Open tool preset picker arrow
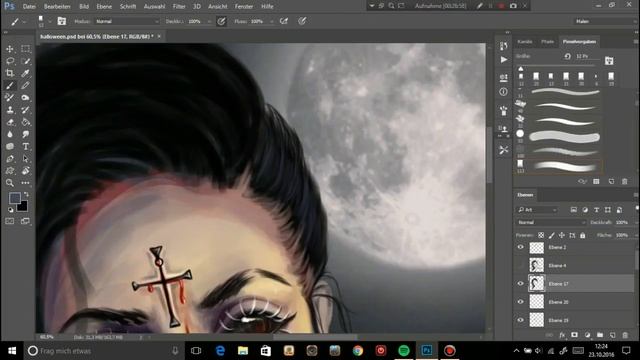Screen dimensions: 640x360 [x=24, y=21]
